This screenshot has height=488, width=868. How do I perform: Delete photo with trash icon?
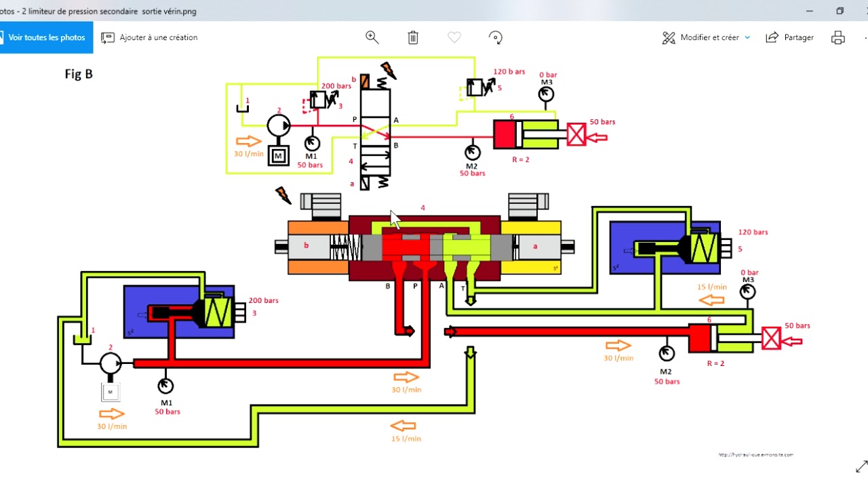click(x=413, y=37)
